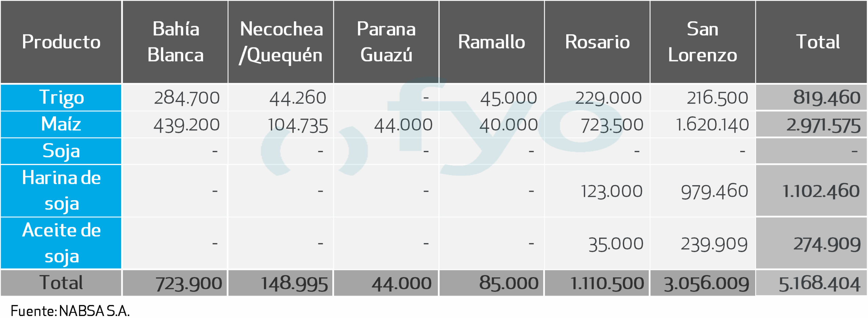868x318 pixels.
Task: Select the Aceite de soja total 274.909
Action: 827,244
